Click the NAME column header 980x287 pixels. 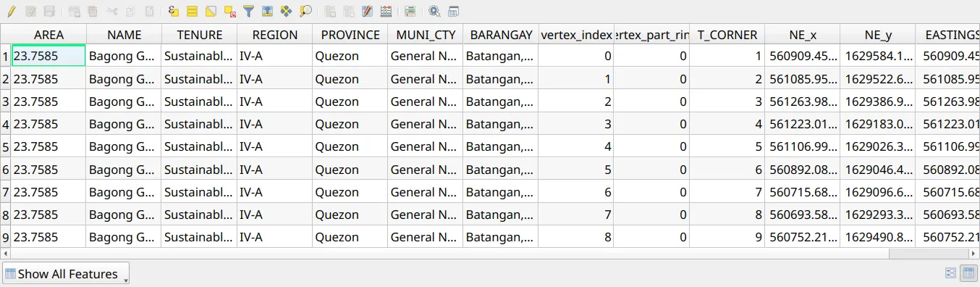(x=124, y=34)
